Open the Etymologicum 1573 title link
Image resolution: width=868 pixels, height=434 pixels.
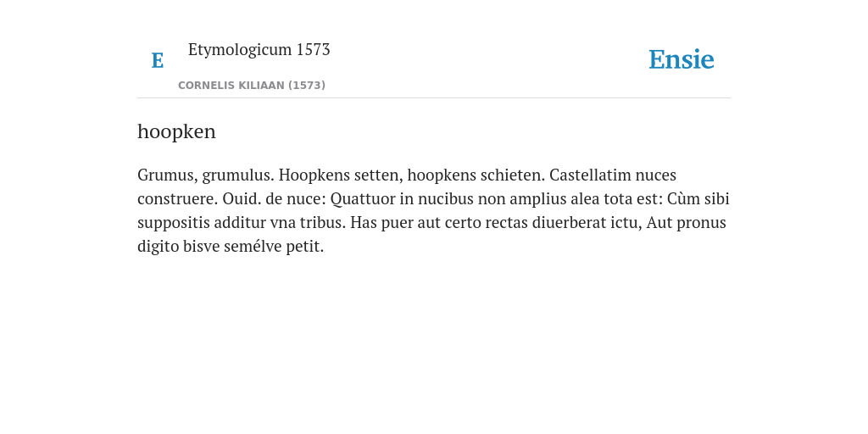[259, 49]
